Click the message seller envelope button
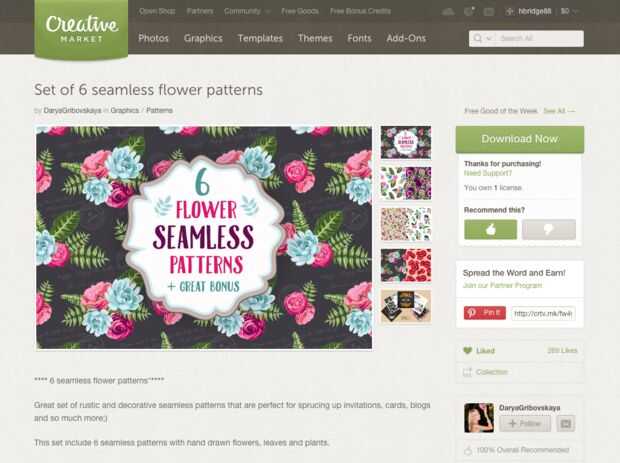This screenshot has width=620, height=463. coord(566,424)
